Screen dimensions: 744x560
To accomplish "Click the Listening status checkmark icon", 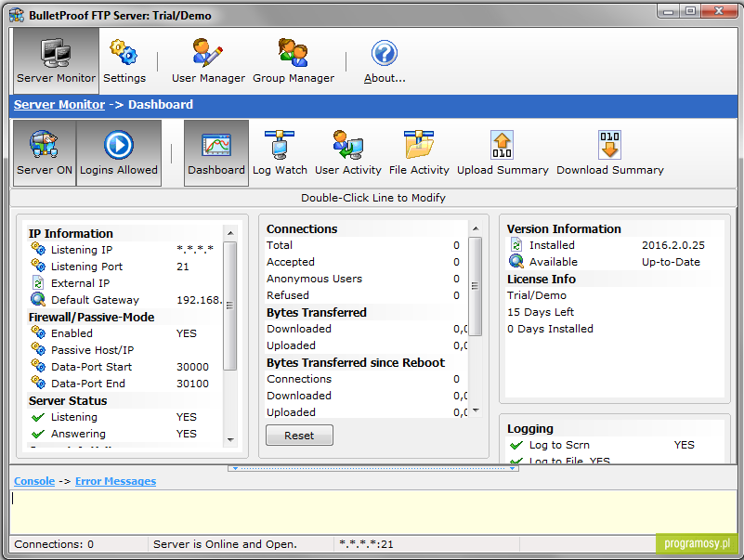I will pos(38,417).
